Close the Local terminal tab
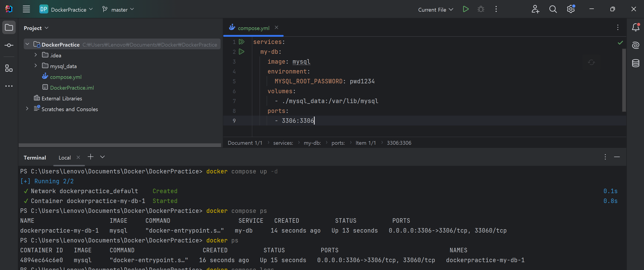Viewport: 644px width, 270px height. pos(78,157)
